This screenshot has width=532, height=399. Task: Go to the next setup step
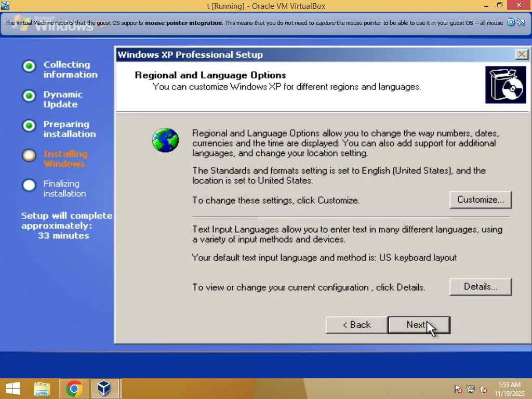pyautogui.click(x=419, y=325)
